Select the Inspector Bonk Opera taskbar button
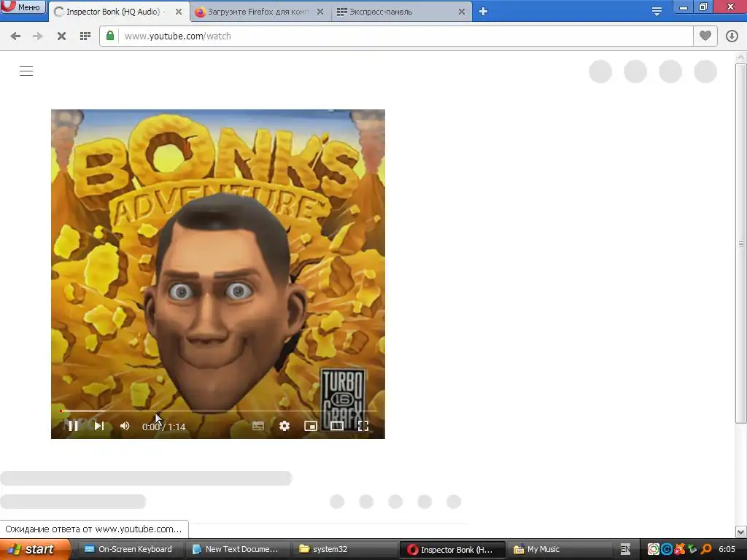This screenshot has height=560, width=747. coord(452,550)
